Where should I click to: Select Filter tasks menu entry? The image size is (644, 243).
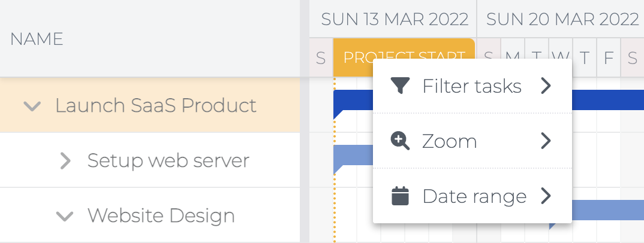[x=473, y=86]
